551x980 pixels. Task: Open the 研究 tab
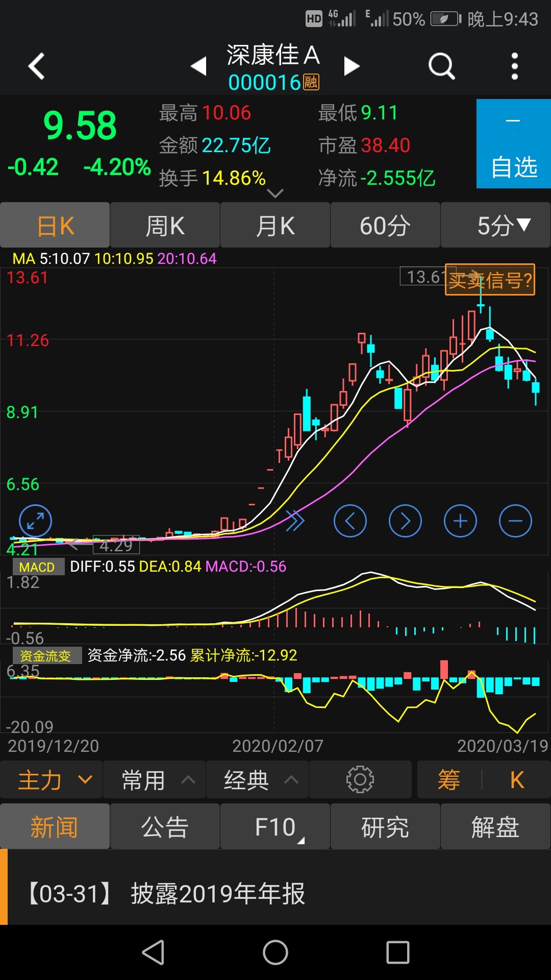coord(385,826)
